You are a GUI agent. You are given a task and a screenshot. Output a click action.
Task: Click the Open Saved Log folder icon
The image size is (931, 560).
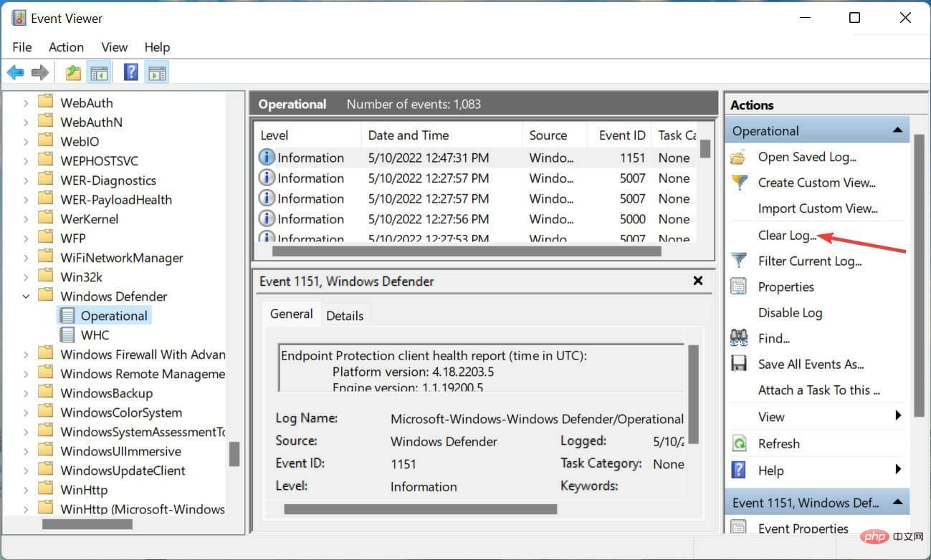738,157
